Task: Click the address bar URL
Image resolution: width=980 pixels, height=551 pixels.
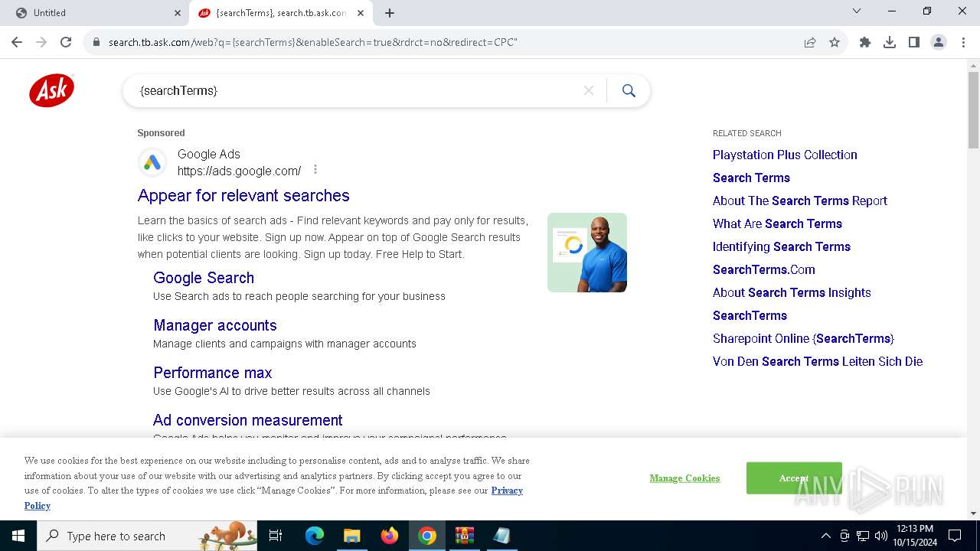Action: (x=313, y=42)
